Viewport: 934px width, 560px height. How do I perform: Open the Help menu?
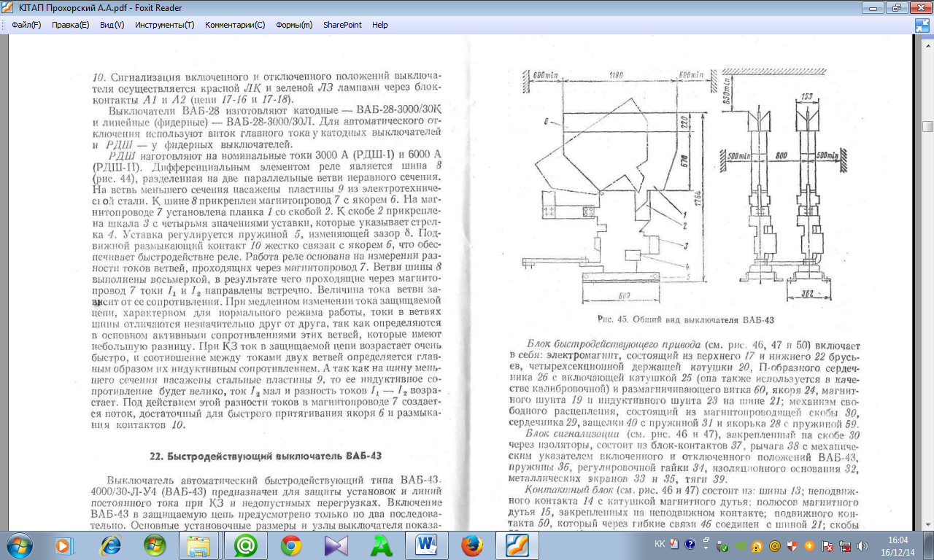(x=379, y=25)
